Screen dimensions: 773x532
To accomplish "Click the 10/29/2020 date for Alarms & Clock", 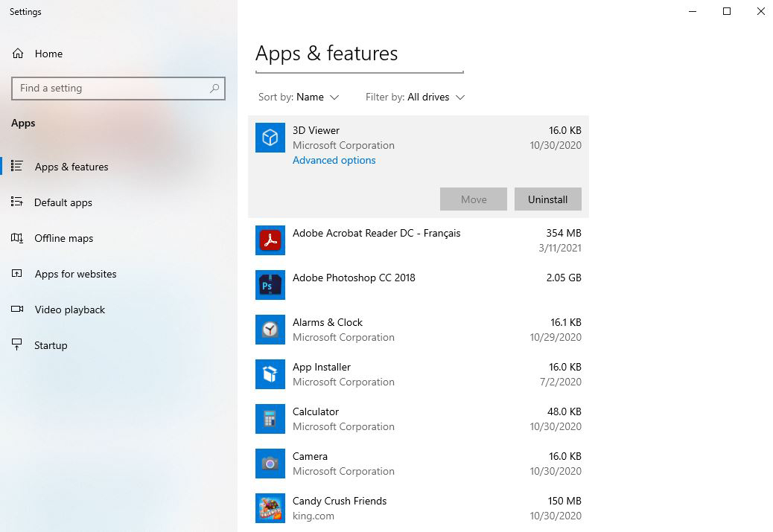I will click(x=556, y=337).
